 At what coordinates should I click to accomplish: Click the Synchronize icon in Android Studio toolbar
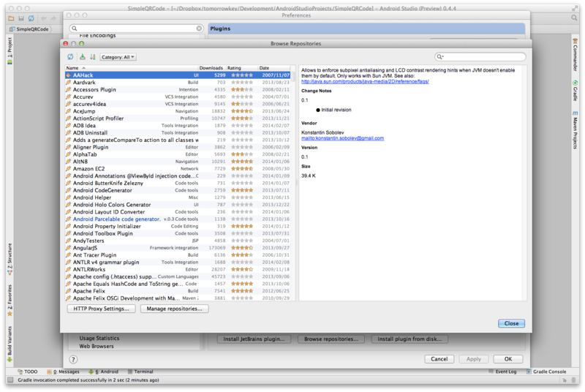pos(31,18)
